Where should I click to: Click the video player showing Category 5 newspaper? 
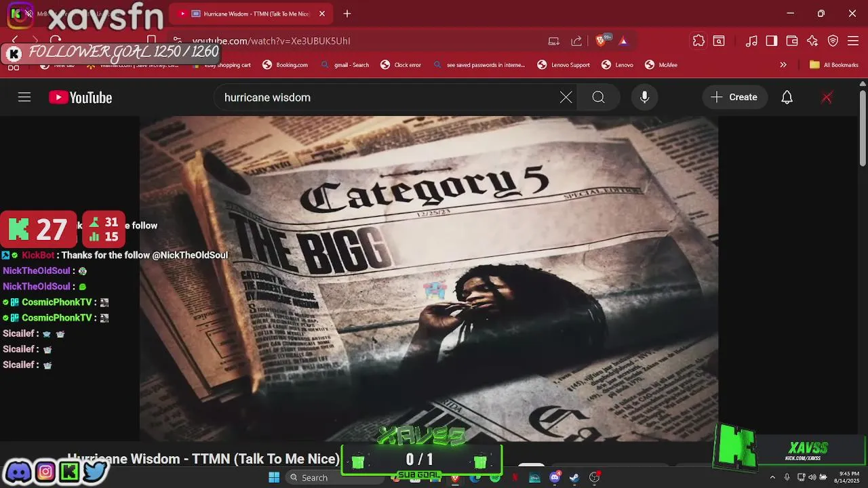pyautogui.click(x=429, y=278)
